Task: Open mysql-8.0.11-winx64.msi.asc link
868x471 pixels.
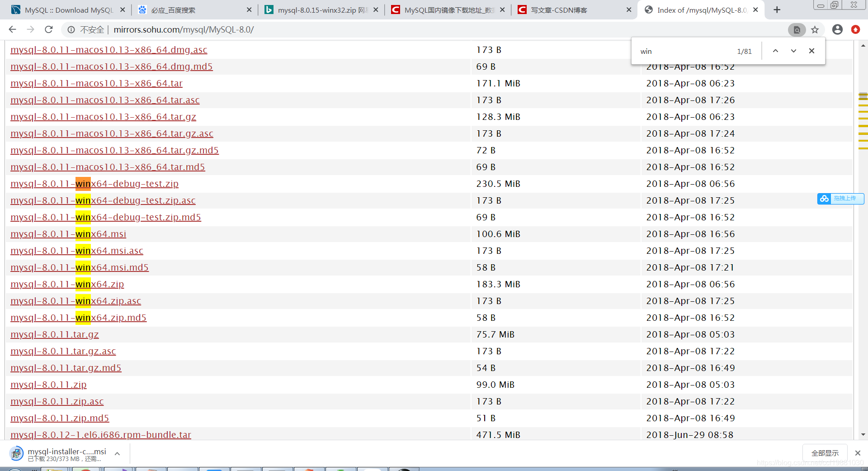Action: pyautogui.click(x=77, y=251)
